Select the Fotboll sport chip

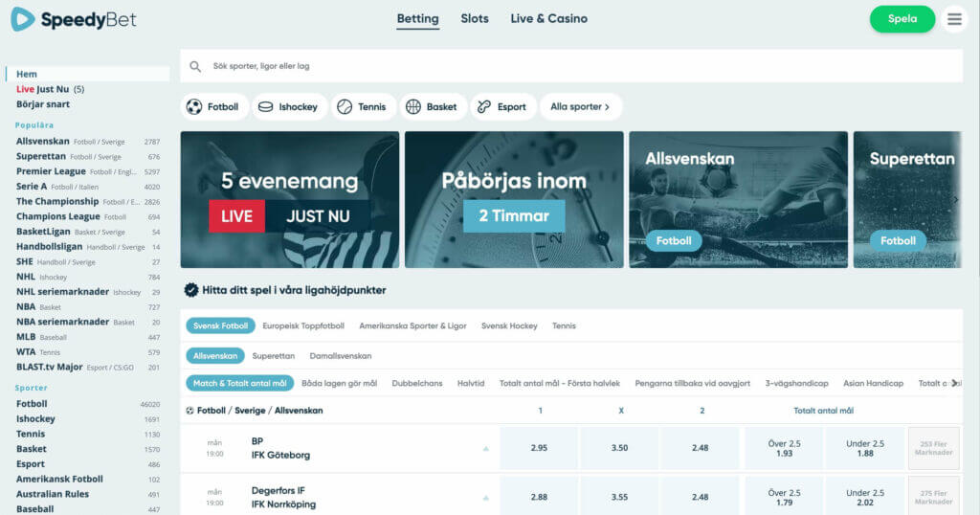point(213,107)
